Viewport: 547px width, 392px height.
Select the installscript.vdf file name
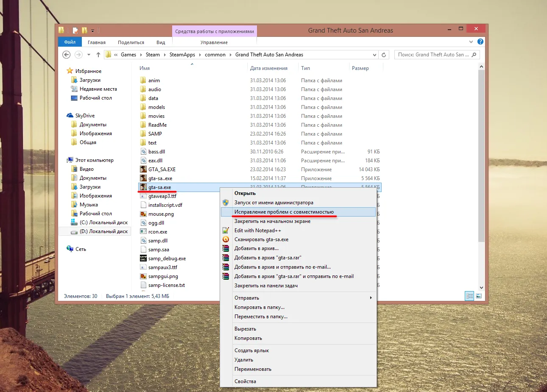pos(165,205)
